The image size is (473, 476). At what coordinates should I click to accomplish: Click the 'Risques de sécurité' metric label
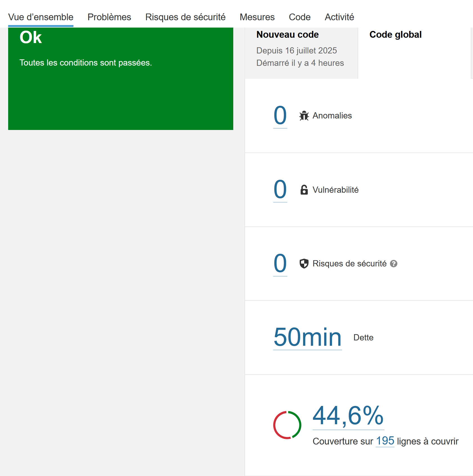(349, 264)
